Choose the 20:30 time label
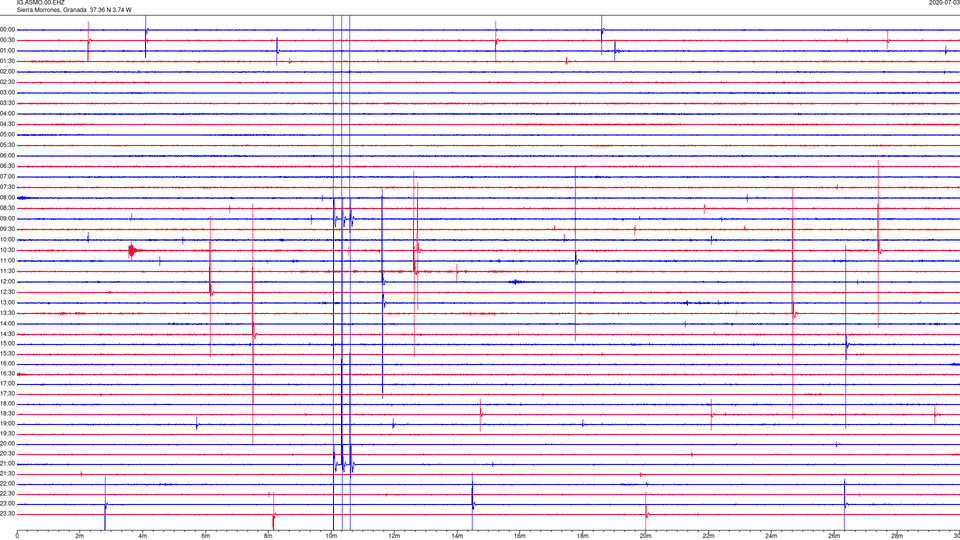960x540 pixels. pos(7,454)
